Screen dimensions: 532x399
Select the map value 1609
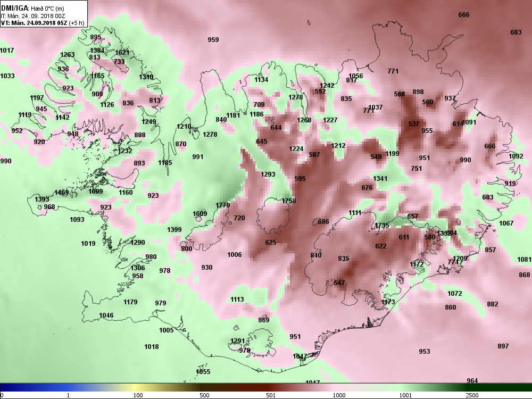200,214
